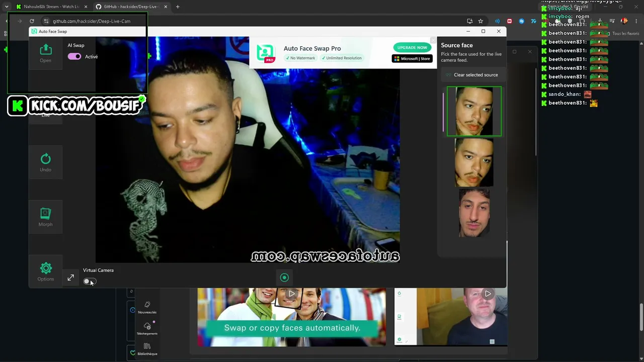The width and height of the screenshot is (644, 362).
Task: Select the first source face thumbnail
Action: (474, 111)
